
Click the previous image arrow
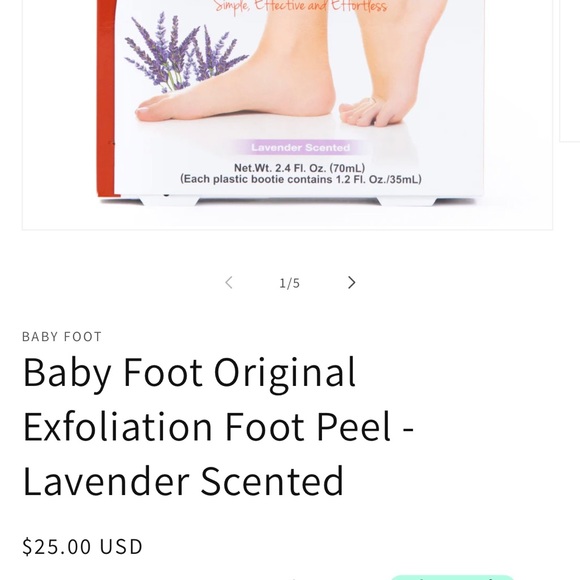coord(229,283)
